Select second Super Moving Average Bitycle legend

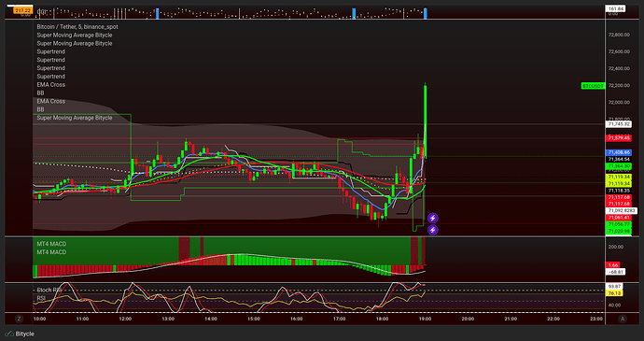pyautogui.click(x=75, y=43)
